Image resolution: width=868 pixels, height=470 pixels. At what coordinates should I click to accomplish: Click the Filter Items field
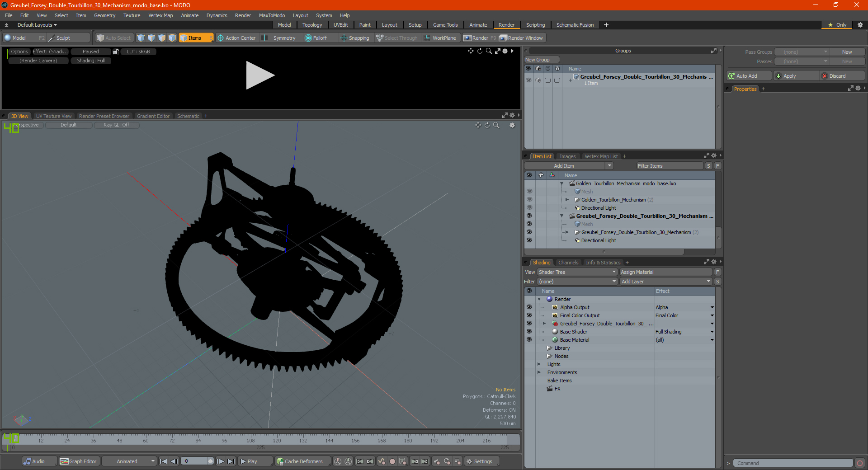(670, 166)
